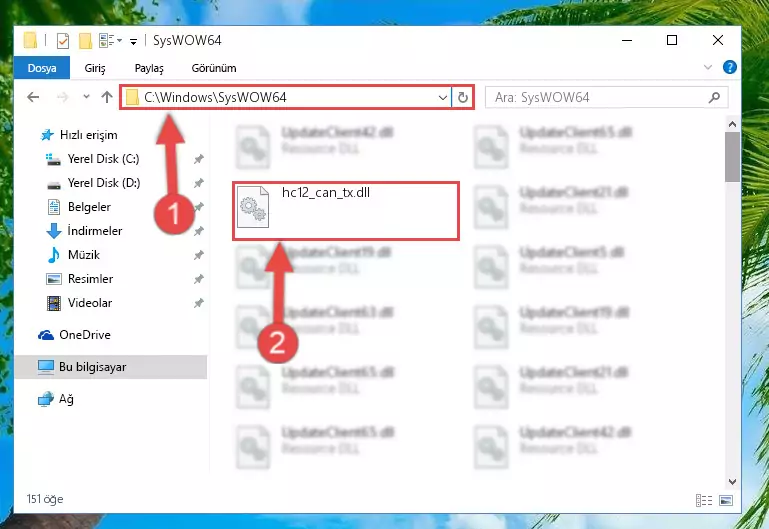Open the Dosya tab
Screen dimensions: 769x529
42,68
